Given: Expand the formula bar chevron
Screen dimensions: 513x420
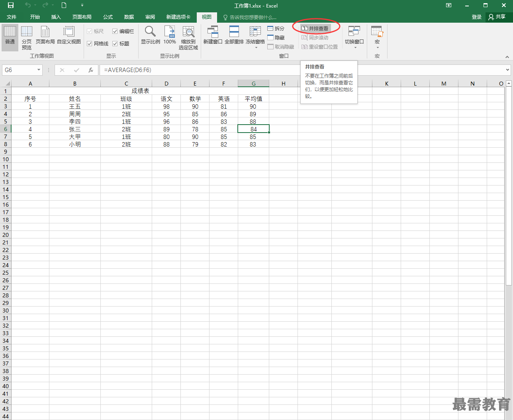Looking at the screenshot, I should coord(507,70).
